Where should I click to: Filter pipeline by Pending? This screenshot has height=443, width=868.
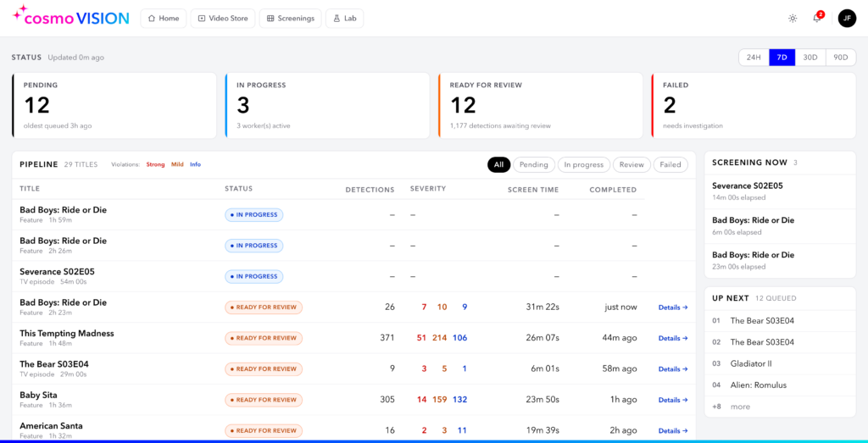[534, 164]
